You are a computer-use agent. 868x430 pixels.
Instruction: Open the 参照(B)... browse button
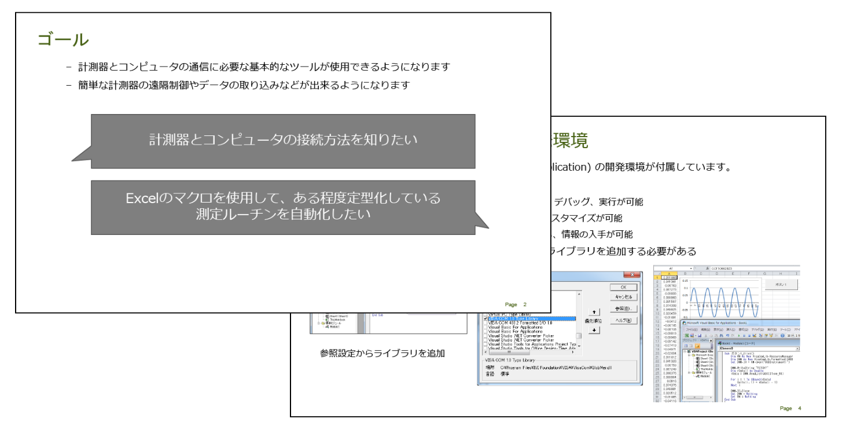tap(623, 308)
